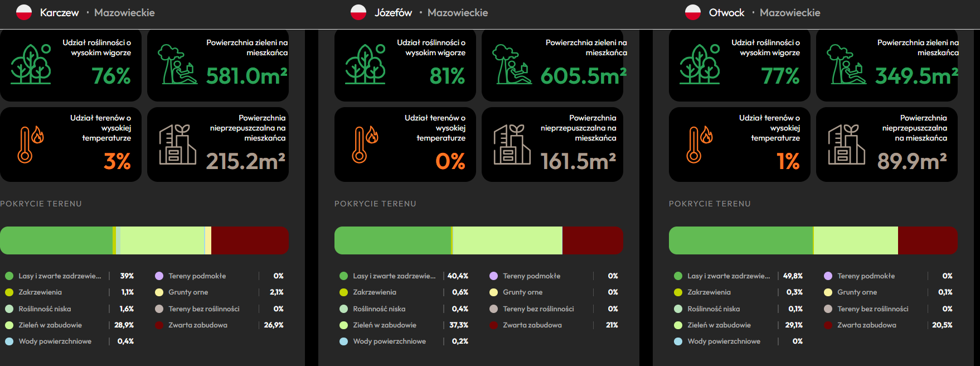Click Józefów's impermeable surface building icon

pyautogui.click(x=512, y=145)
